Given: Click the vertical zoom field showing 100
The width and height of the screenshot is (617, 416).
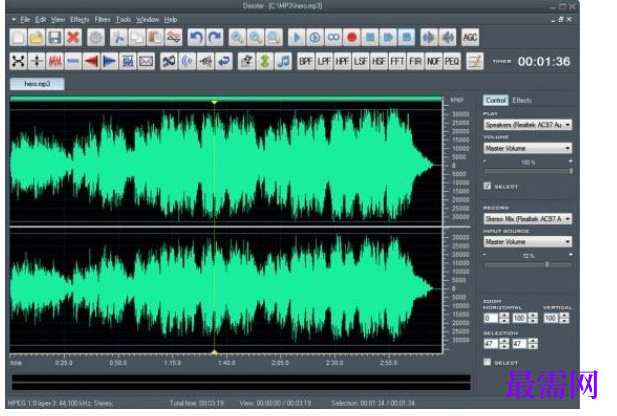Looking at the screenshot, I should pos(550,318).
